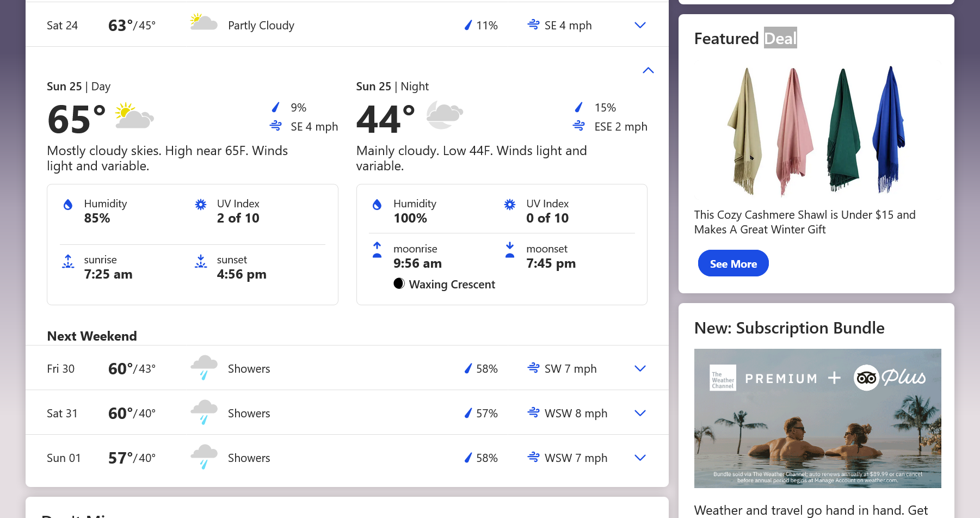
Task: Click the showers icon on Fri 30
Action: 204,368
